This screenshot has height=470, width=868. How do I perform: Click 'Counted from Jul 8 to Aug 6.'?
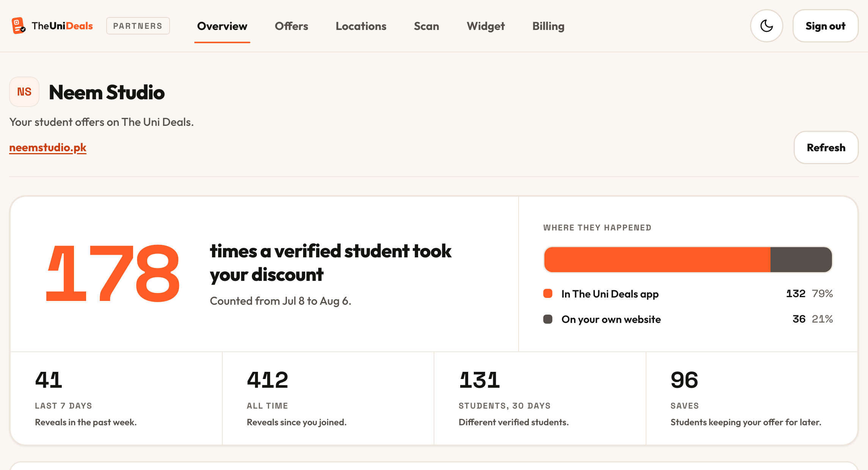coord(281,301)
